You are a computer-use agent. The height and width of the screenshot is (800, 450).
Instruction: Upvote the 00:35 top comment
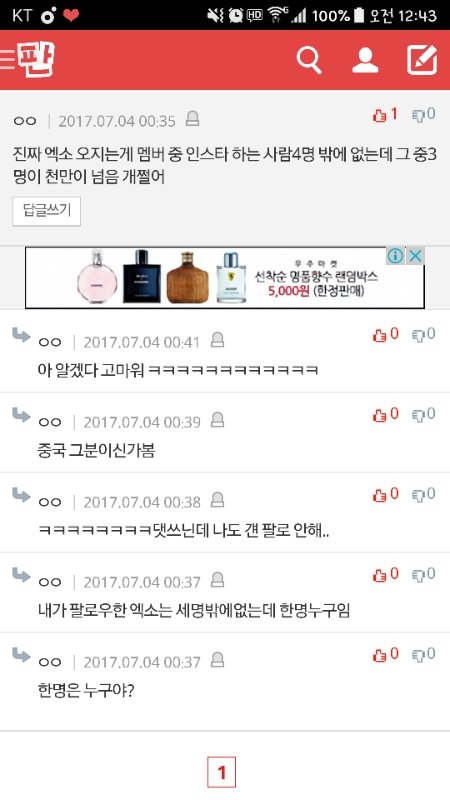[x=385, y=115]
